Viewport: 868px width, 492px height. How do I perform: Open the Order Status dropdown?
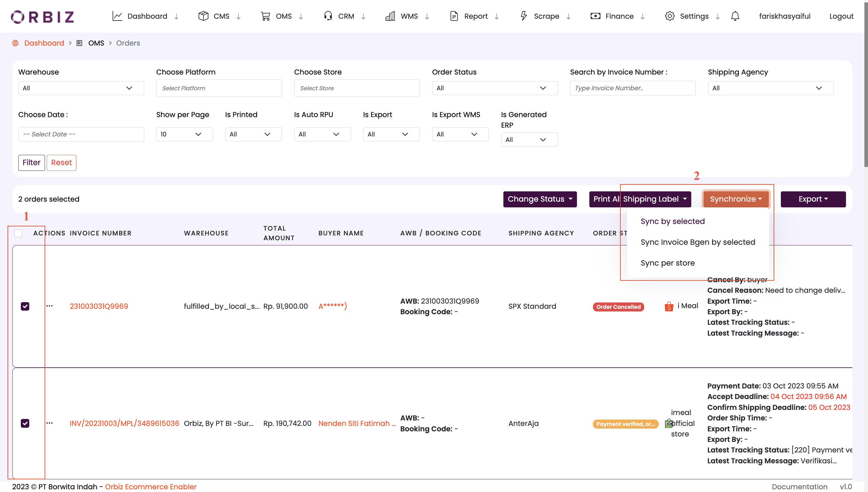(x=495, y=88)
